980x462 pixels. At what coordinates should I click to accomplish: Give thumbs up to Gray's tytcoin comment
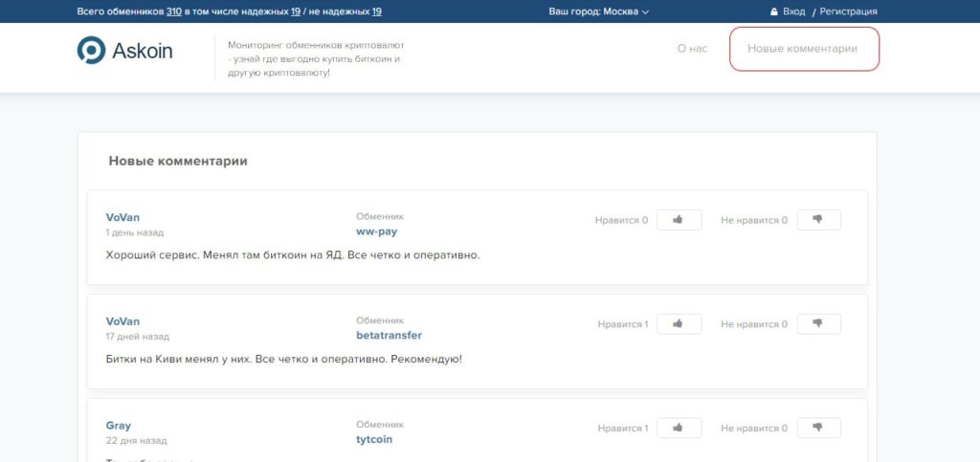click(x=679, y=429)
